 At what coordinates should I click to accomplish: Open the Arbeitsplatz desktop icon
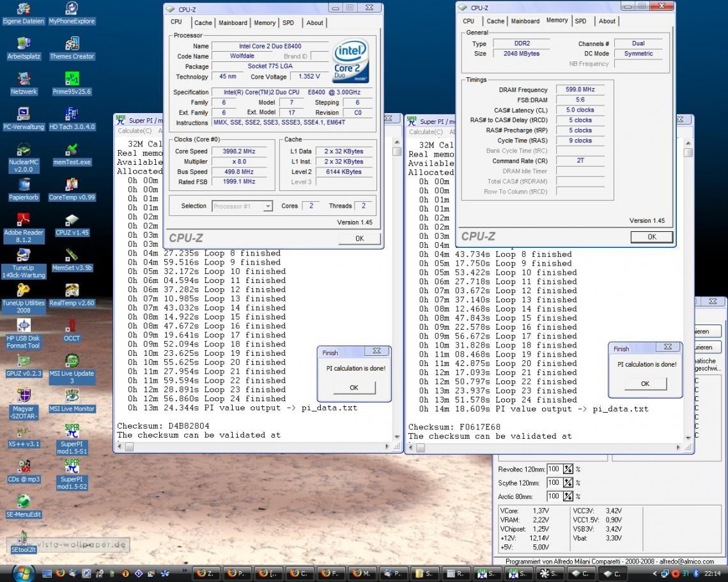pos(24,49)
